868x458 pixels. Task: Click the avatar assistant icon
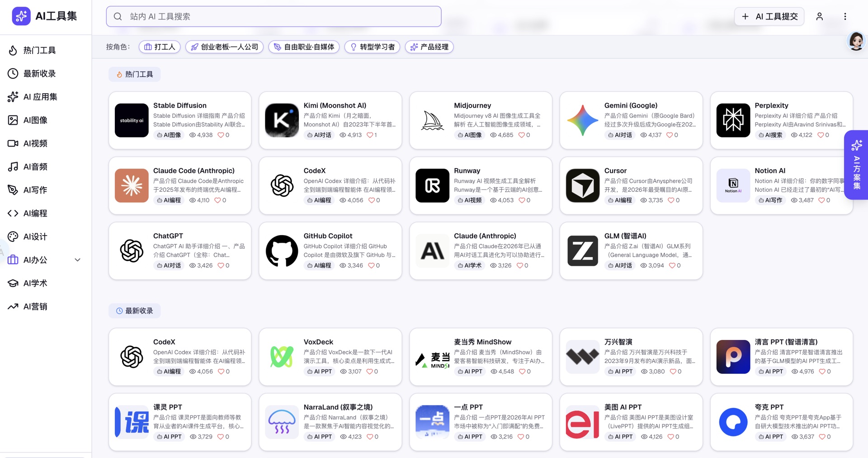(x=856, y=41)
